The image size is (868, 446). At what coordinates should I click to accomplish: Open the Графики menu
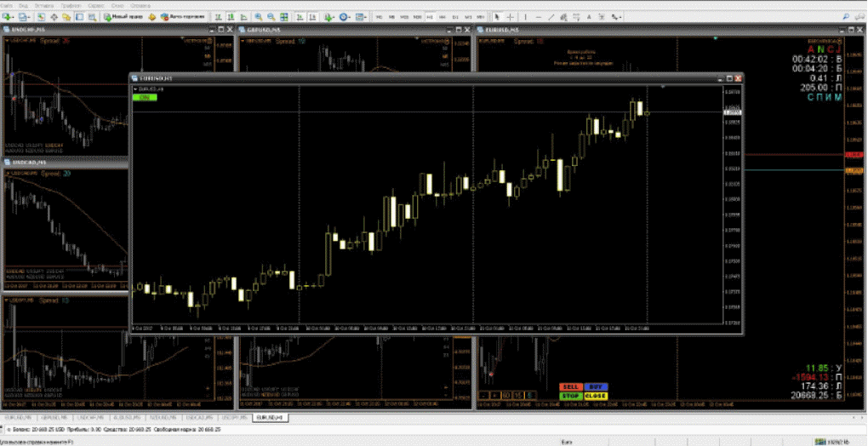[71, 6]
